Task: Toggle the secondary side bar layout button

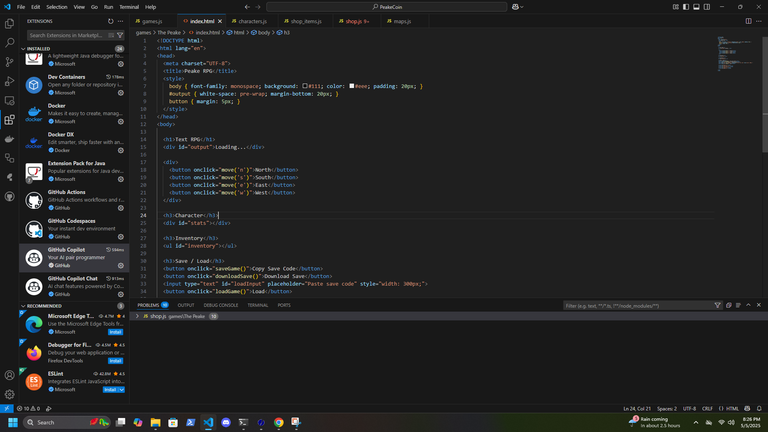Action: (x=707, y=7)
